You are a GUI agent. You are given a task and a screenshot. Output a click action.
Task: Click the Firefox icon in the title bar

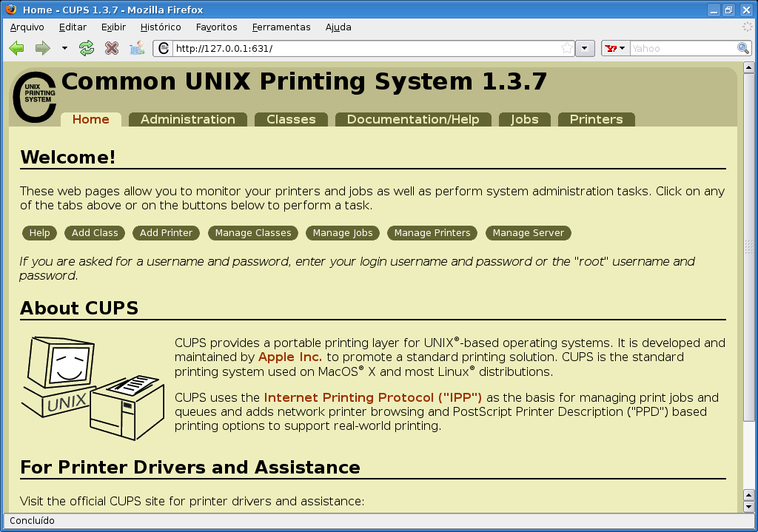(x=10, y=9)
